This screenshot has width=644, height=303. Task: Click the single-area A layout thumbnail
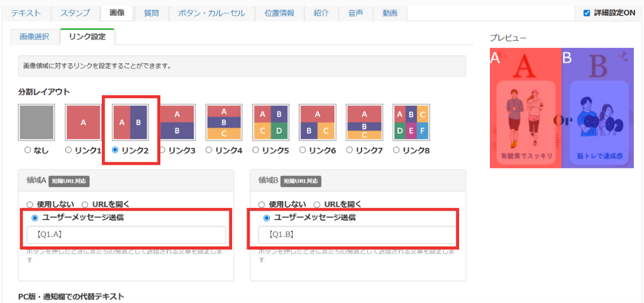pyautogui.click(x=83, y=123)
